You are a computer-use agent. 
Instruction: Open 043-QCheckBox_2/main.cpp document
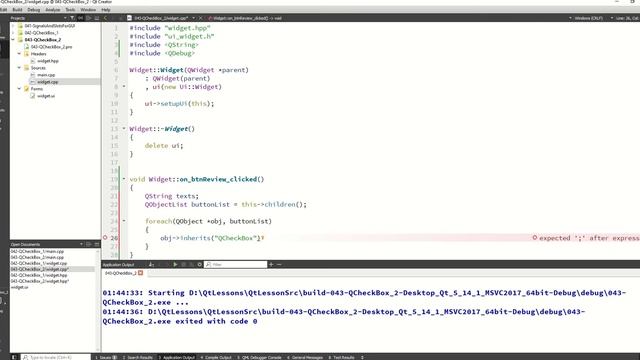pyautogui.click(x=37, y=257)
